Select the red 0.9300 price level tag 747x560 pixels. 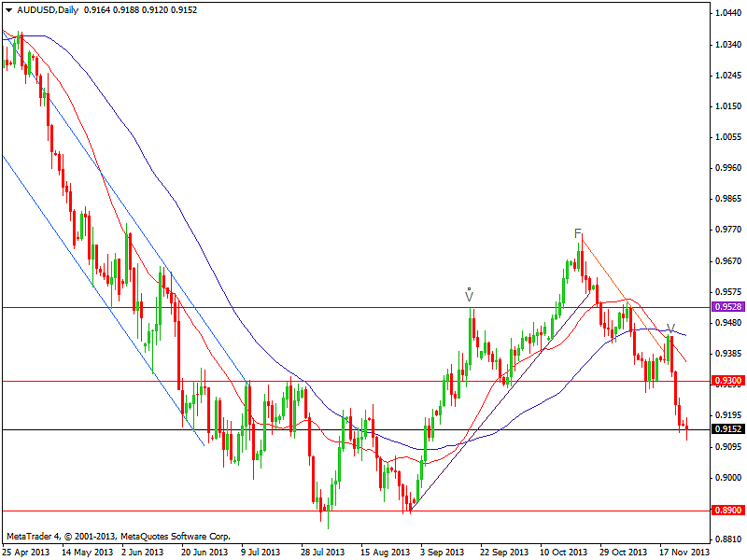pyautogui.click(x=726, y=381)
